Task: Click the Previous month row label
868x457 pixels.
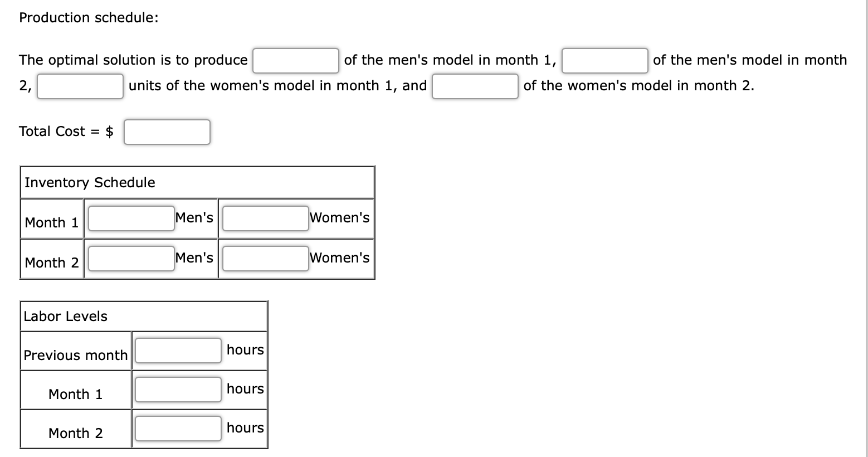Action: [x=75, y=355]
